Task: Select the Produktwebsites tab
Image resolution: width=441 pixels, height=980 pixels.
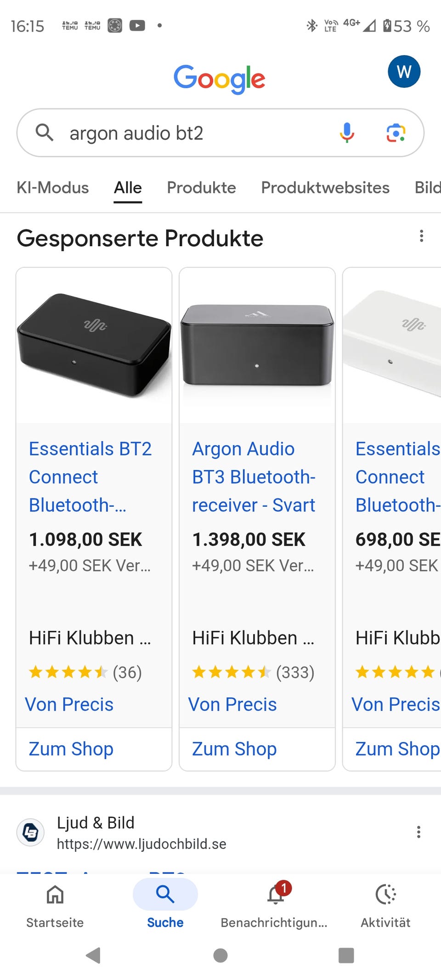Action: click(x=325, y=187)
